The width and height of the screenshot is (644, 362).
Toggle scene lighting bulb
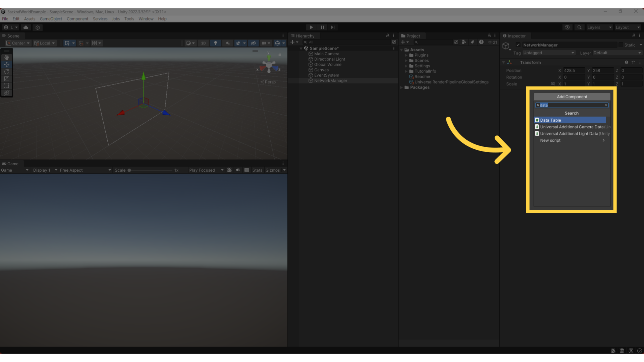click(215, 43)
